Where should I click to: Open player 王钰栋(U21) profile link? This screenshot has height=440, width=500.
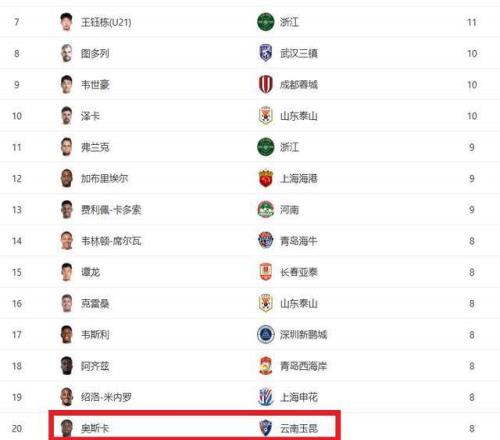106,22
